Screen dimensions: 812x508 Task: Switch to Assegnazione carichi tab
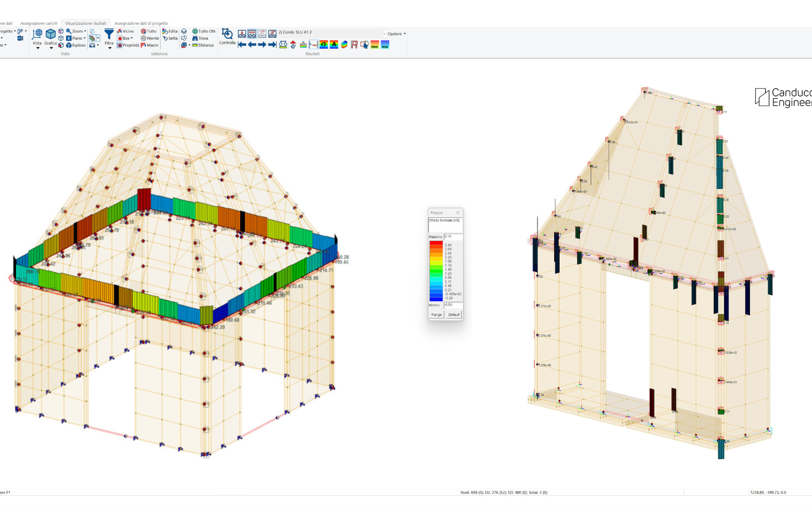[x=39, y=23]
